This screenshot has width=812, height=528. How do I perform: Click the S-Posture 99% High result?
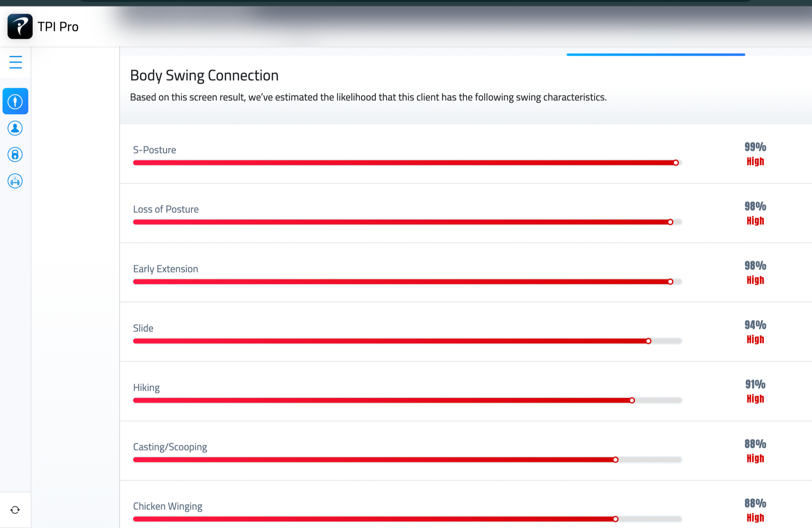[755, 154]
